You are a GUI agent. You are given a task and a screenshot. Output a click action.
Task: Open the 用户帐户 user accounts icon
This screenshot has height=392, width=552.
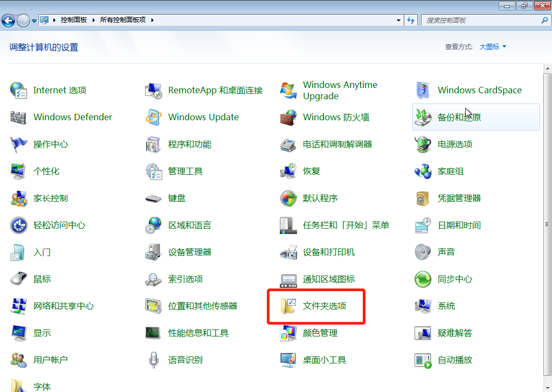coord(19,360)
